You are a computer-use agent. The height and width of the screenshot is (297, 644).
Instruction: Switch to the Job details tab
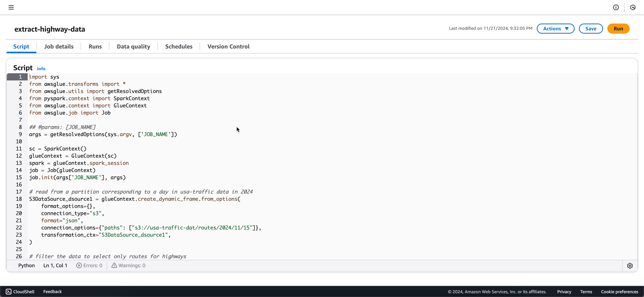59,46
